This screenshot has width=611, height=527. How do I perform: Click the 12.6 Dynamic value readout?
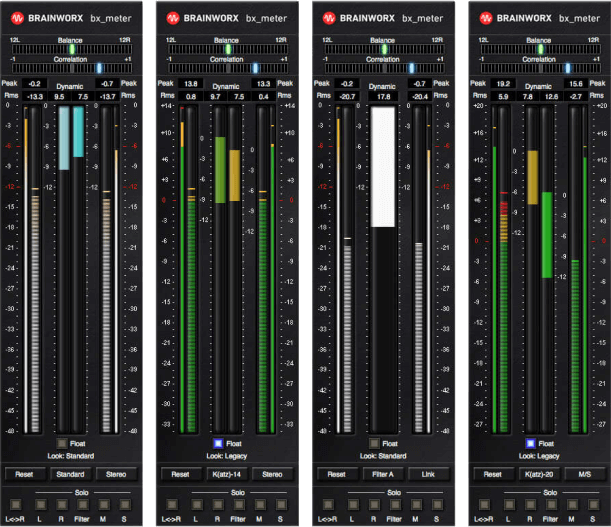click(551, 96)
